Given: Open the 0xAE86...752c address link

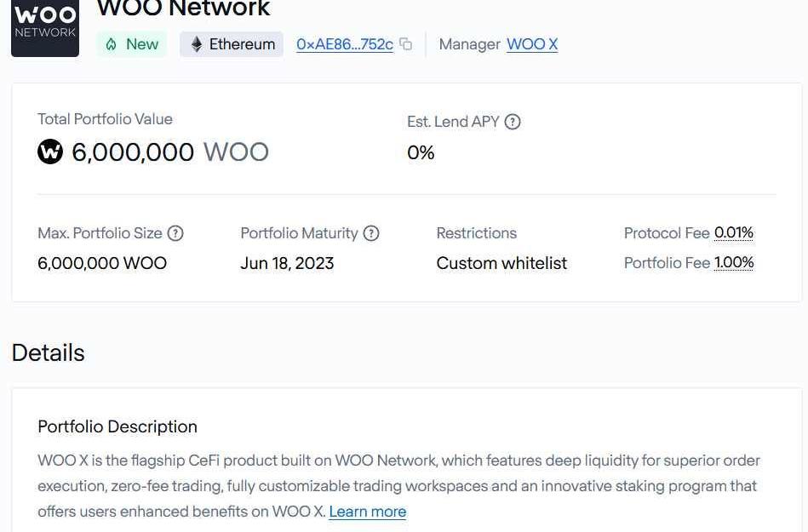Looking at the screenshot, I should coord(345,44).
